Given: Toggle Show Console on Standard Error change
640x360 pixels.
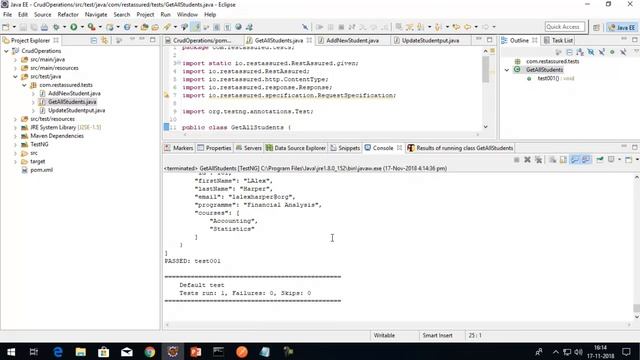Looking at the screenshot, I should pos(586,159).
